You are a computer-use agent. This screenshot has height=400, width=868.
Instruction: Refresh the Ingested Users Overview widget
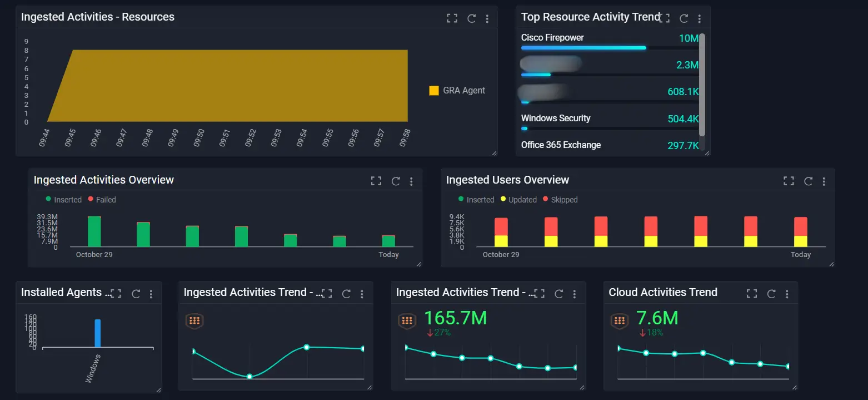click(x=808, y=181)
